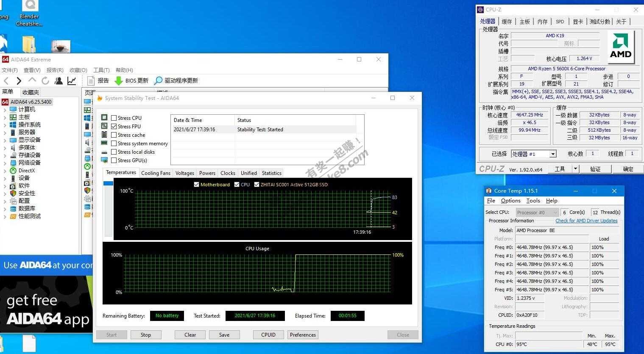This screenshot has width=644, height=354.
Task: Click the up-level arrow in AIDA64 toolbar
Action: coord(32,80)
